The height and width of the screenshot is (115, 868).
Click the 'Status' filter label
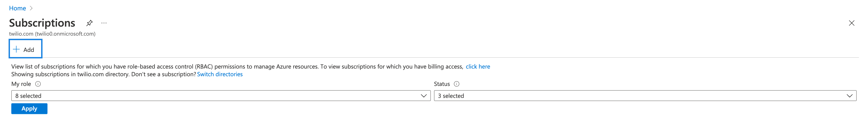tap(442, 84)
